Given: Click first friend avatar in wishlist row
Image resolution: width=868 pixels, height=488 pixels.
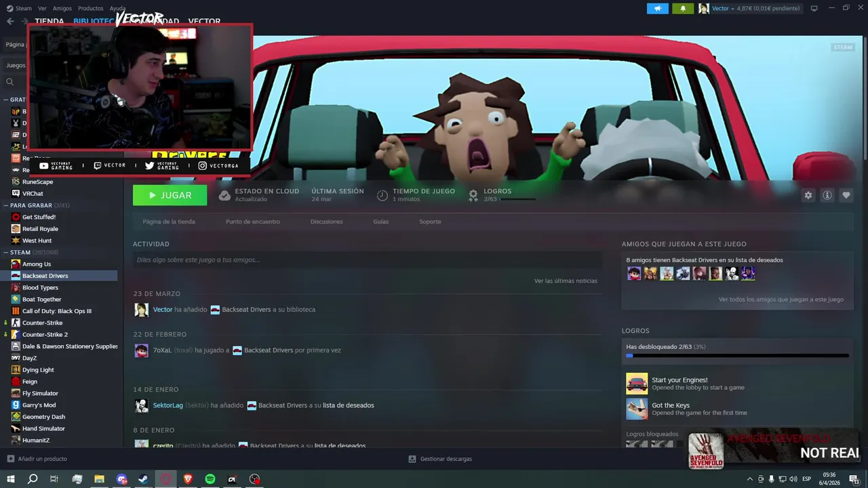Looking at the screenshot, I should (634, 273).
